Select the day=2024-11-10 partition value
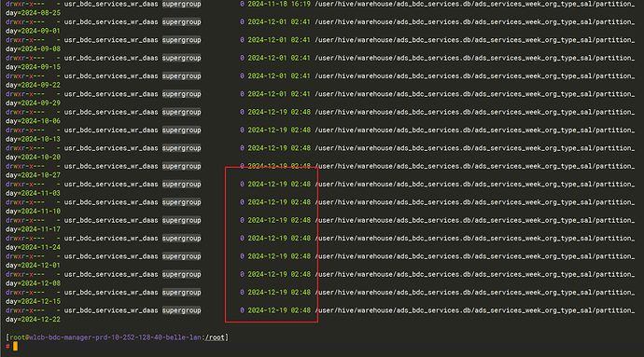Image resolution: width=644 pixels, height=357 pixels. click(x=33, y=212)
